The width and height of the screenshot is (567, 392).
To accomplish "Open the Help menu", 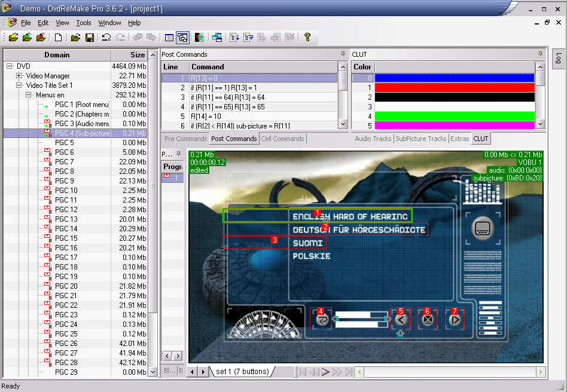I will [134, 23].
